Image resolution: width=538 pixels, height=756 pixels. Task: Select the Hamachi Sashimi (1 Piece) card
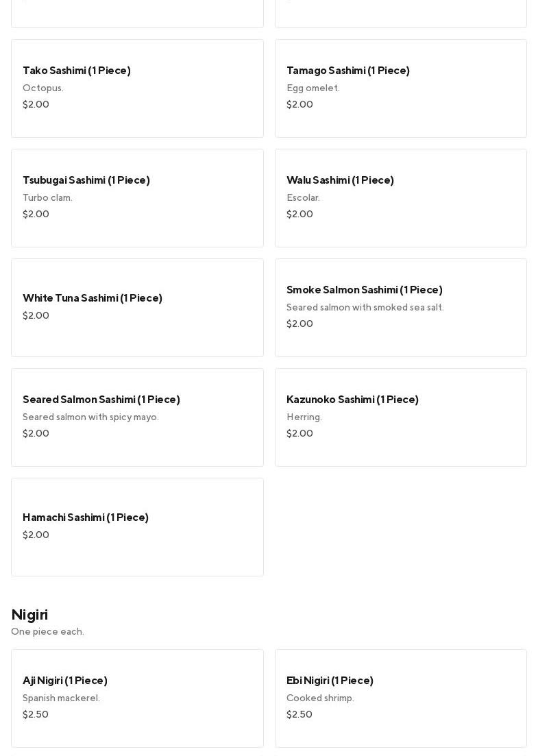coord(137,527)
